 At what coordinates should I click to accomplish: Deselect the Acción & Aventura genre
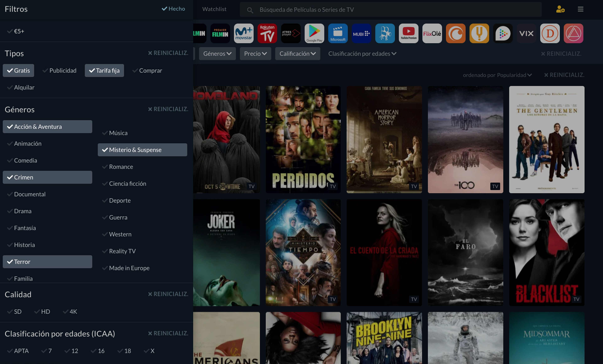[47, 127]
